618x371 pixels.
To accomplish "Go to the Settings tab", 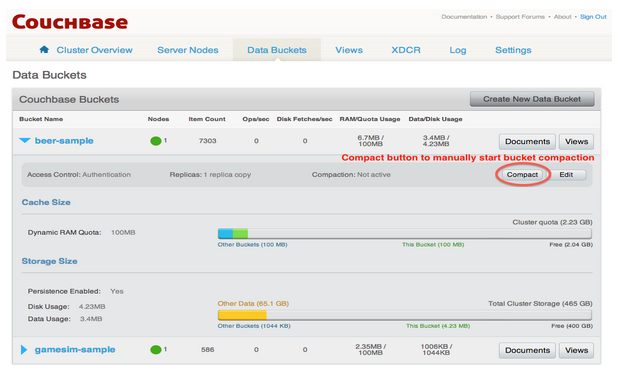I will click(513, 50).
